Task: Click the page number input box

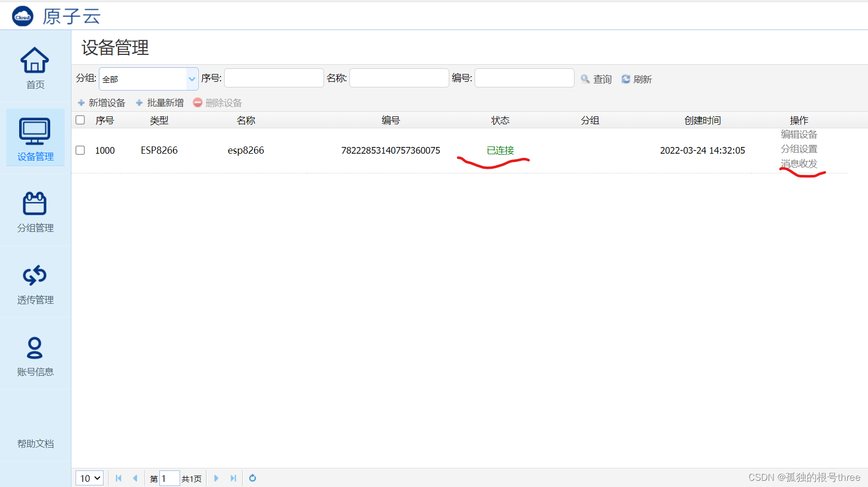Action: point(169,478)
